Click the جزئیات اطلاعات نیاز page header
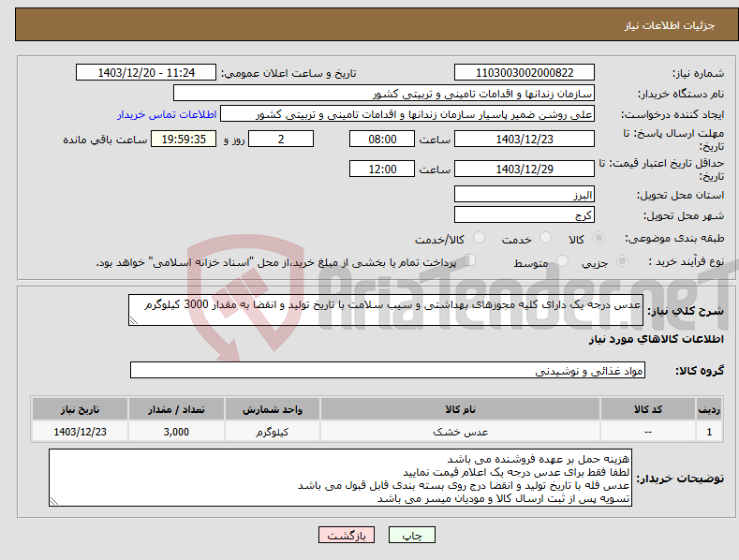Screen dimensions: 739x560 click(x=670, y=25)
